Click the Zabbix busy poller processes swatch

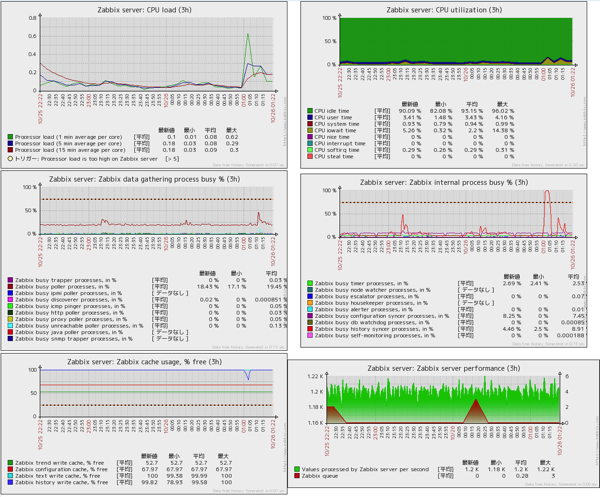(10, 287)
